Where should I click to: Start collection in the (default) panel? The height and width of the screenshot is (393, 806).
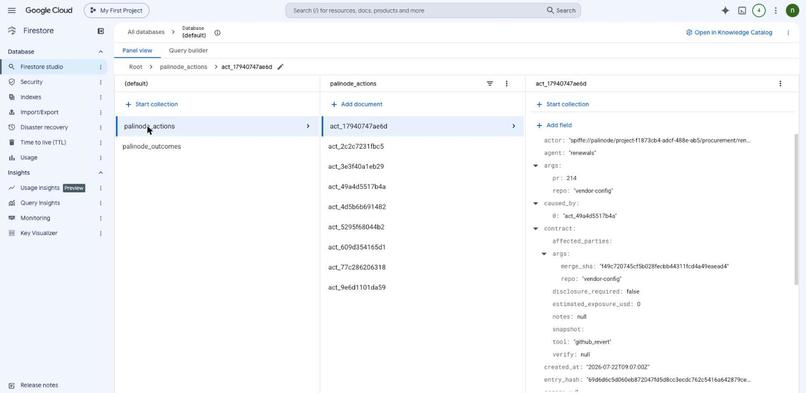click(x=152, y=104)
